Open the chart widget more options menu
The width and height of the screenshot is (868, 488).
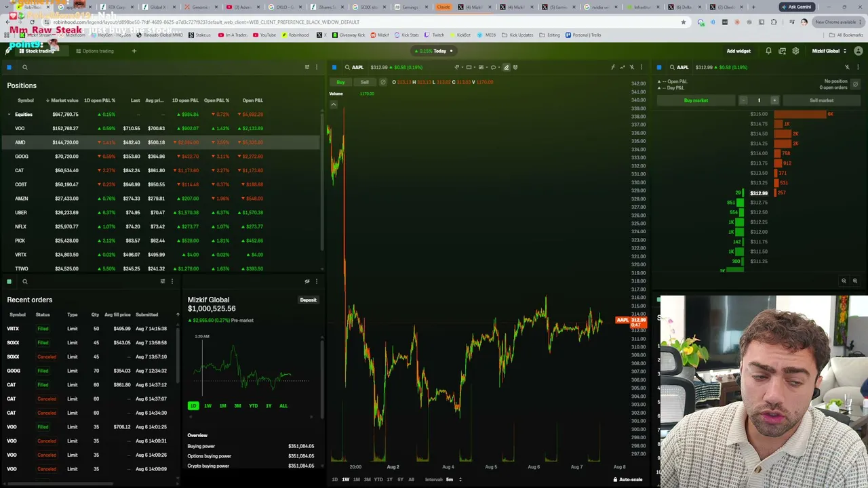pyautogui.click(x=641, y=67)
